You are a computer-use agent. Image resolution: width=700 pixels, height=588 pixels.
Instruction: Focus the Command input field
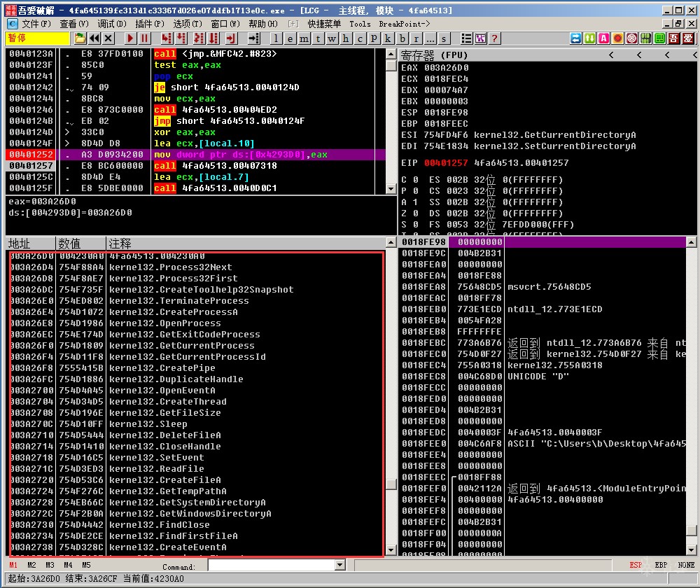tap(272, 565)
